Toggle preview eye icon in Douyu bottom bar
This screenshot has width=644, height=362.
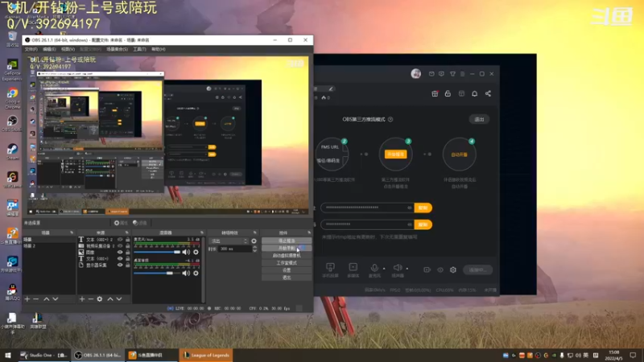440,270
